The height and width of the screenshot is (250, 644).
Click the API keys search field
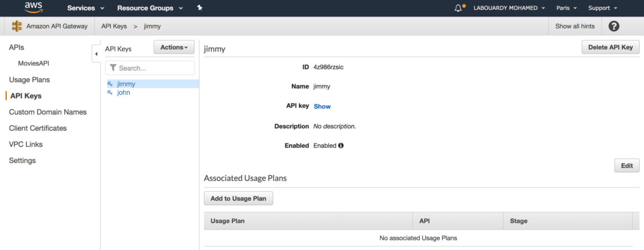(150, 68)
